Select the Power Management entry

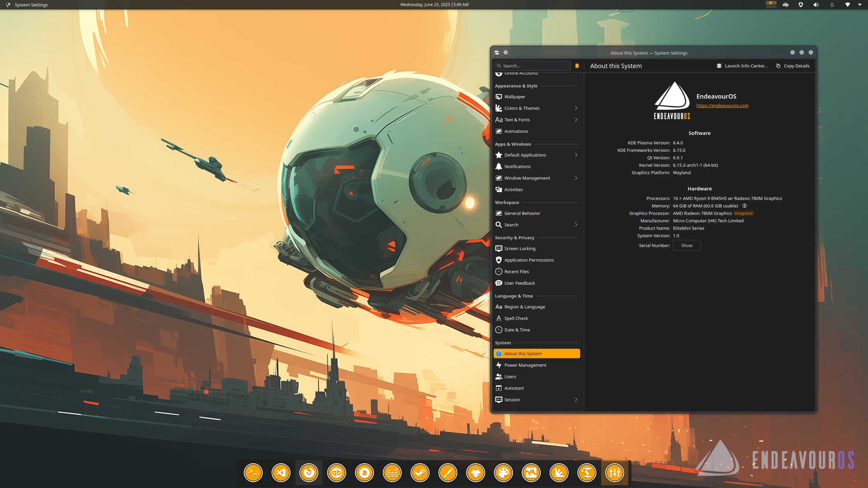525,365
